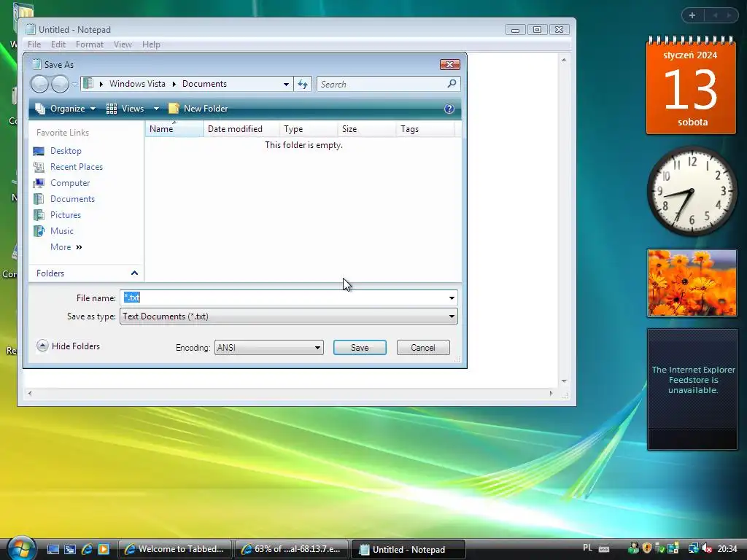Open the Notepad View menu

pyautogui.click(x=123, y=44)
